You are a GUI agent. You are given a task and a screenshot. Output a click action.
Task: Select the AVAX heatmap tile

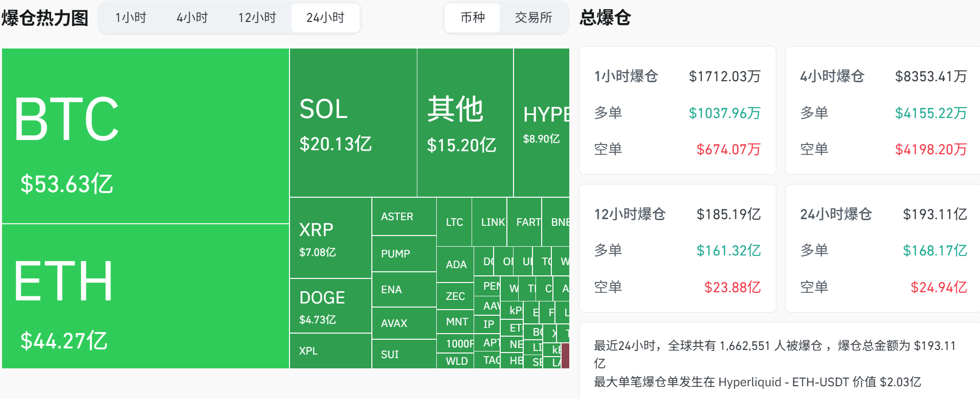pyautogui.click(x=404, y=323)
